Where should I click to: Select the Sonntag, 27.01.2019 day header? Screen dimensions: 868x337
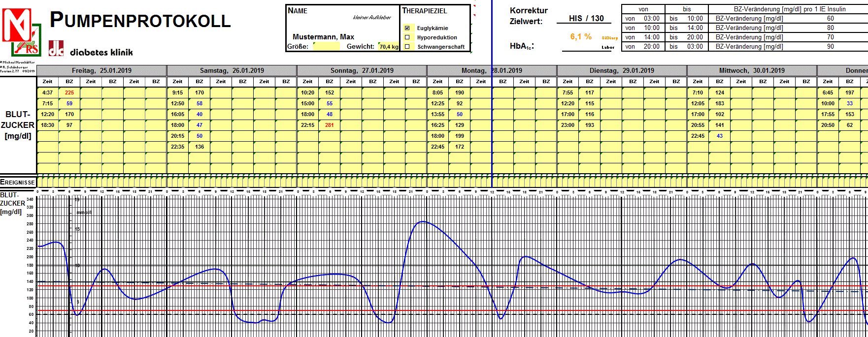[362, 70]
